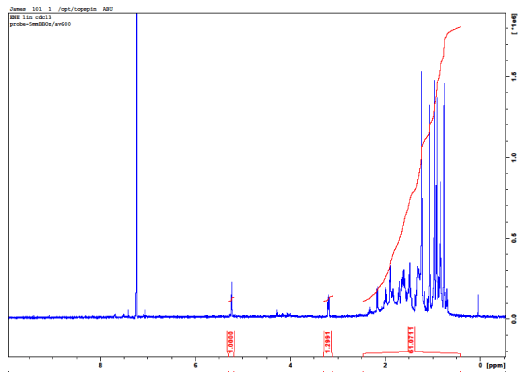Click the integral value label 61.0711
Viewport: 525px width, 372px height.
click(x=411, y=339)
